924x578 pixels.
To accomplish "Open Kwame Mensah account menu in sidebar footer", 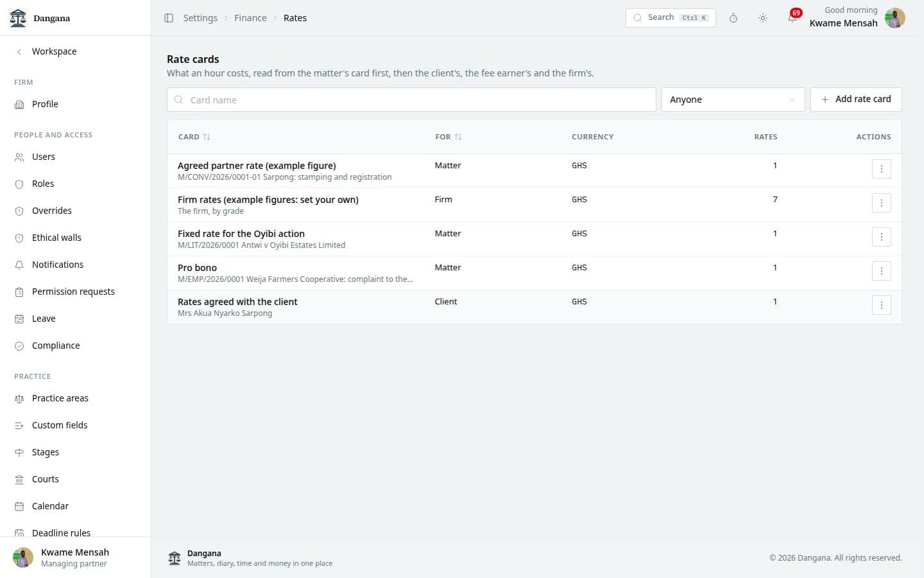I will pyautogui.click(x=75, y=557).
